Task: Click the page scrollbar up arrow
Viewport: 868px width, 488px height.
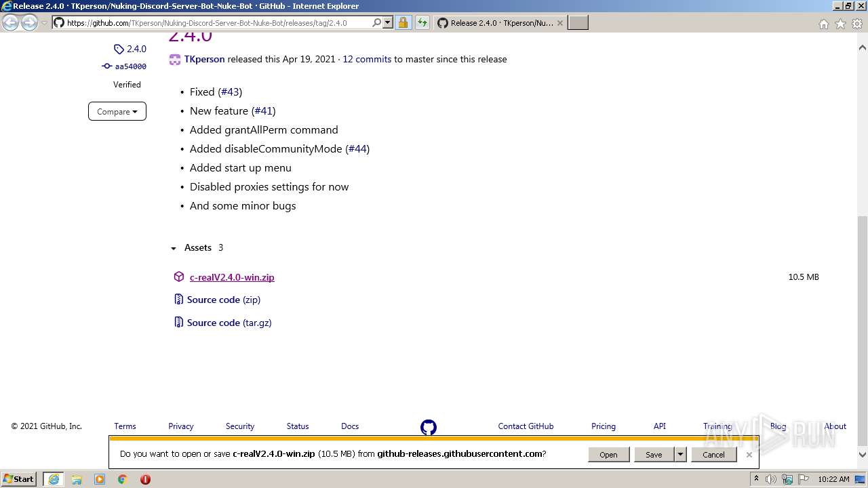Action: [x=863, y=48]
